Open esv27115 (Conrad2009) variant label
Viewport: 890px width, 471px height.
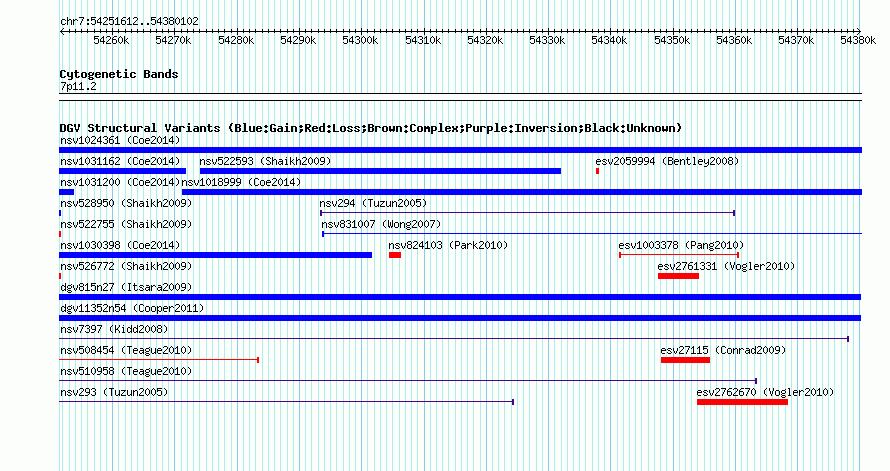point(723,350)
